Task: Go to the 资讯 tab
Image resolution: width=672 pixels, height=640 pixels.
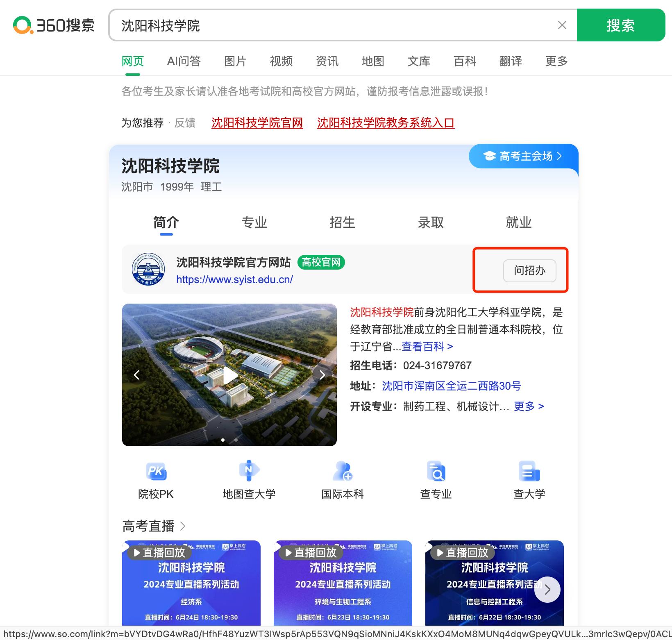Action: 327,61
